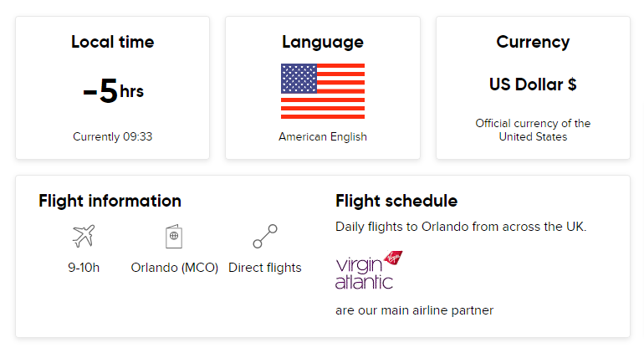Click the airplane flight duration icon
The image size is (644, 353).
[x=84, y=236]
